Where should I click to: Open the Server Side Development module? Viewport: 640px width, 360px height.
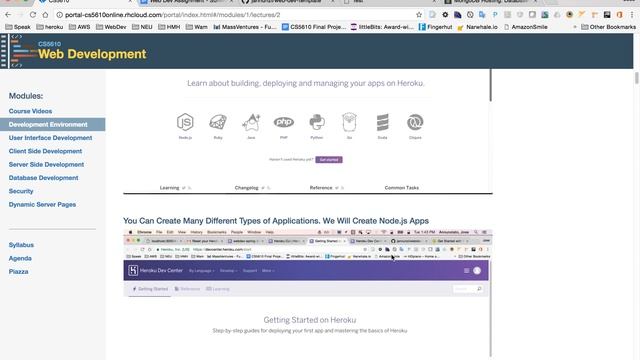point(46,164)
